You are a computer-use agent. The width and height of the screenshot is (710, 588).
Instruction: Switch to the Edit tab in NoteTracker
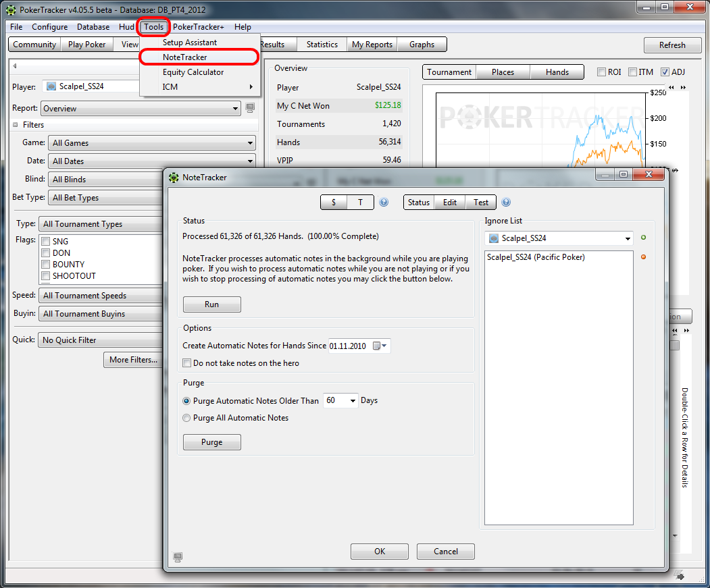point(450,203)
